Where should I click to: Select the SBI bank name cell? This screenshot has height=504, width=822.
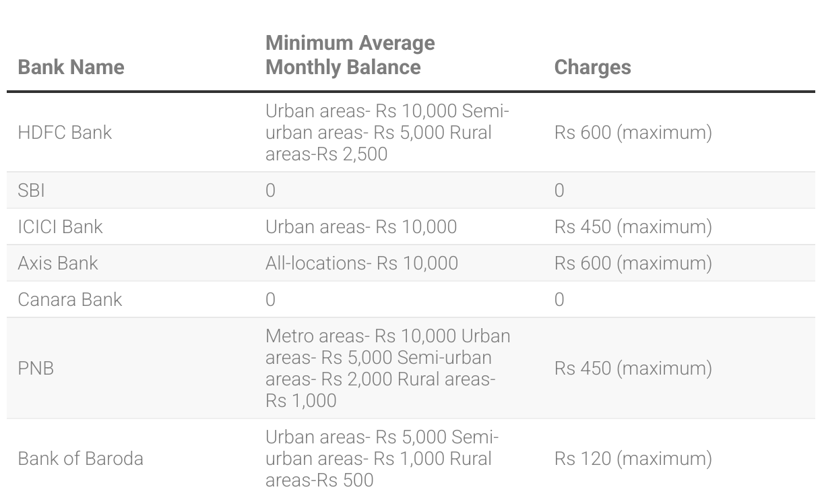point(31,191)
